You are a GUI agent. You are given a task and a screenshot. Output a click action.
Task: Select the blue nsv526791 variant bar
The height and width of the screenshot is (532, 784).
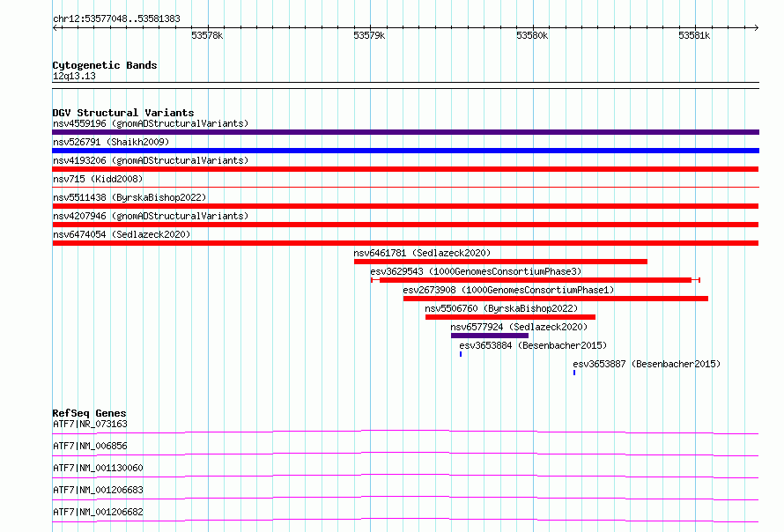[x=405, y=151]
